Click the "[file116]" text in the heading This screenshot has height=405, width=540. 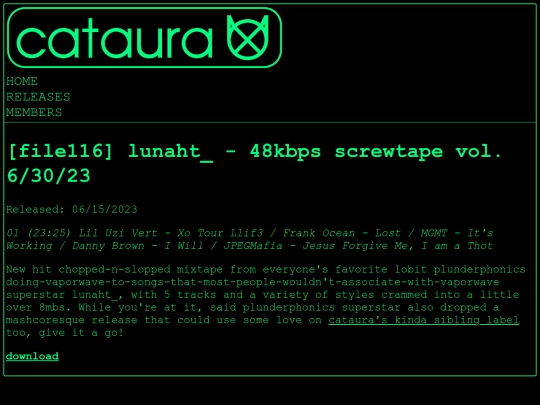click(60, 151)
